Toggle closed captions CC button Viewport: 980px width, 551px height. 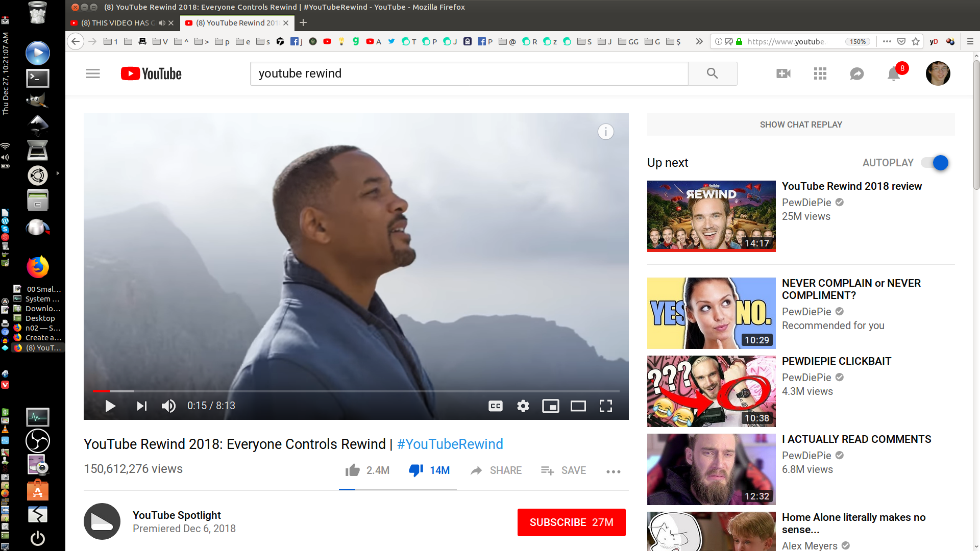(x=496, y=406)
